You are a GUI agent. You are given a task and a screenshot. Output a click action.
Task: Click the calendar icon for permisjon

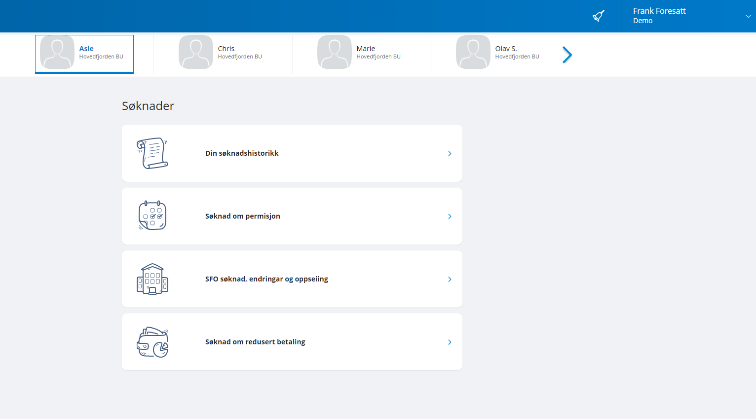tap(152, 216)
